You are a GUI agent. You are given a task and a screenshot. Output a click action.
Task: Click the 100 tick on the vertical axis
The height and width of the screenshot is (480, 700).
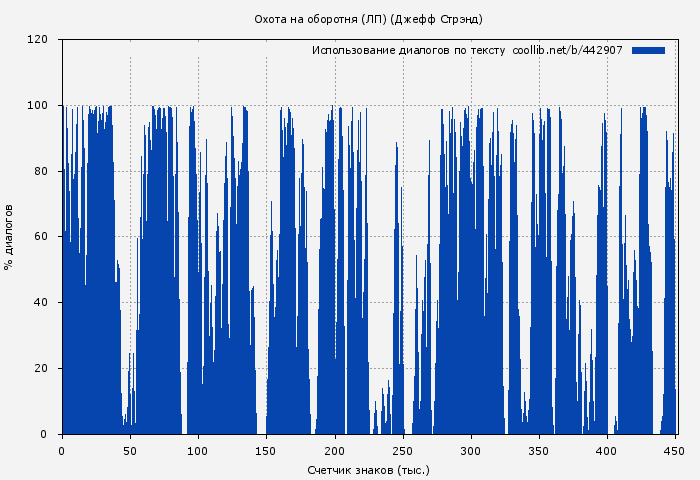[38, 106]
